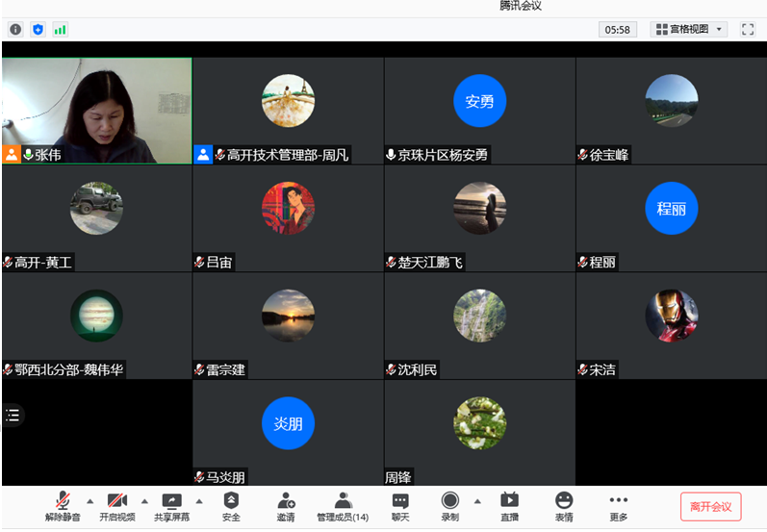Click 雷宗建's lake sunset avatar
This screenshot has width=767, height=532.
(x=288, y=316)
